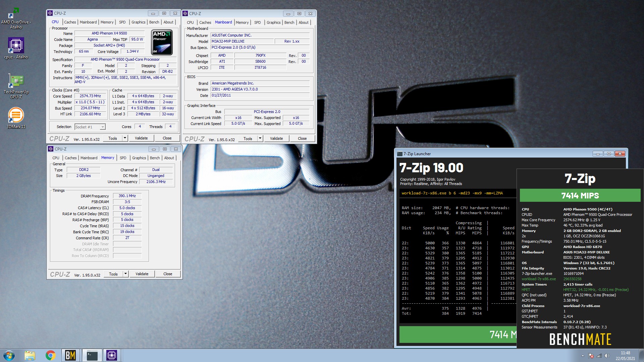Click AMD Phenom processor logo in CPU-Z
The image size is (644, 362).
tap(162, 43)
